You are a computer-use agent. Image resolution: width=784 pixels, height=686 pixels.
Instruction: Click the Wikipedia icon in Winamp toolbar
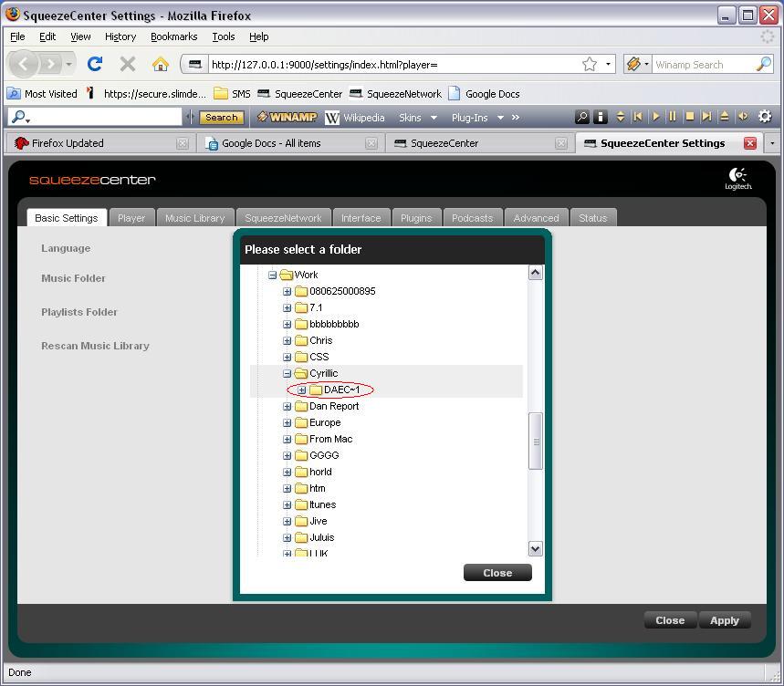pyautogui.click(x=332, y=118)
